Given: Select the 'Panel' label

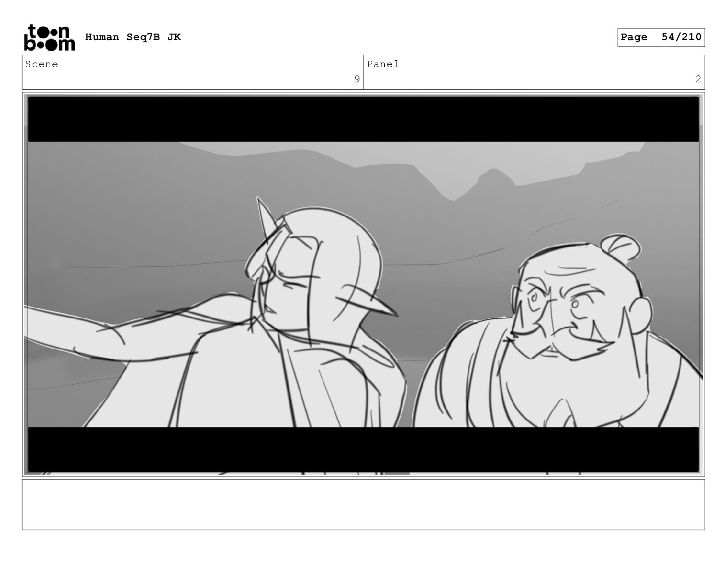Looking at the screenshot, I should (x=383, y=64).
